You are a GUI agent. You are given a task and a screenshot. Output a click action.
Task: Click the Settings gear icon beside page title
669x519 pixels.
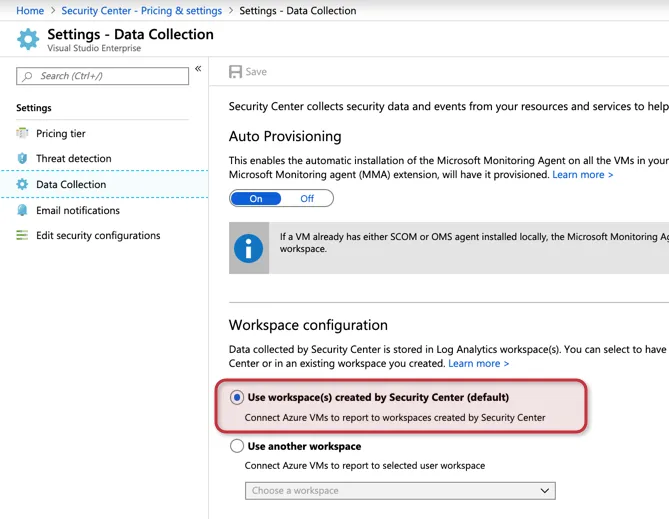pos(28,39)
